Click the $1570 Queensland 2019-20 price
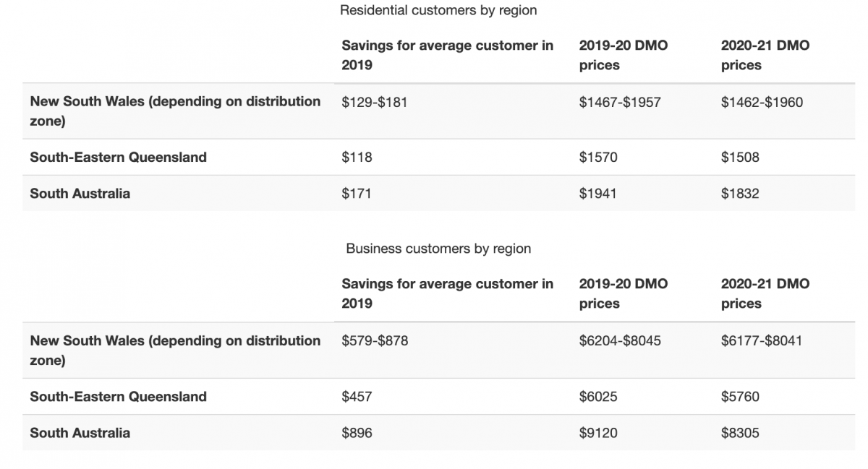This screenshot has width=868, height=469. click(x=598, y=158)
